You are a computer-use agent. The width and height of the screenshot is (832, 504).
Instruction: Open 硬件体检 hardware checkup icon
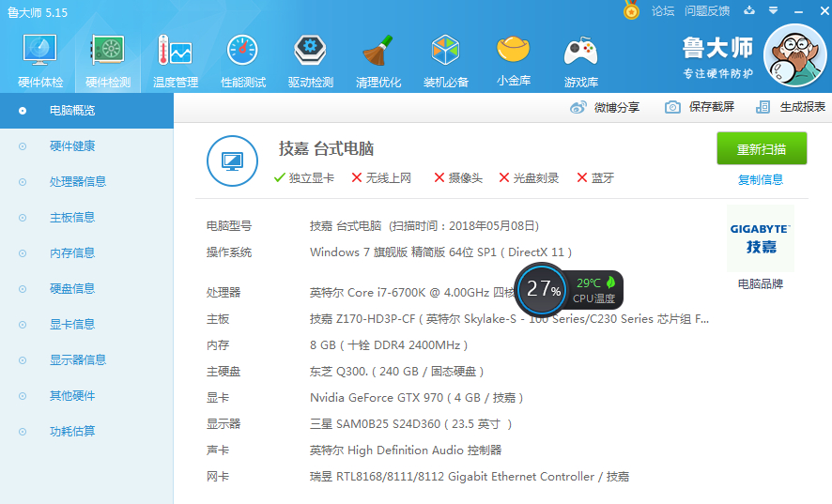coord(39,60)
